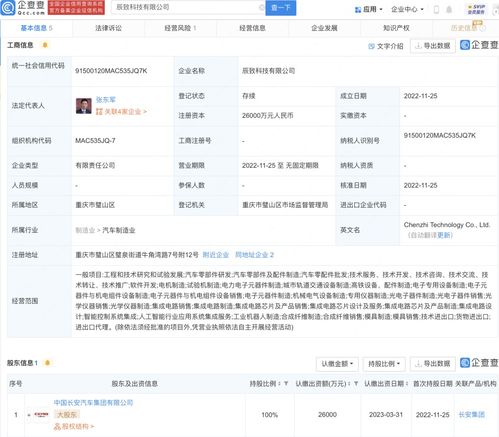Image resolution: width=499 pixels, height=437 pixels.
Task: Select the English name Chenzhi Technology Co., Ltd.
Action: pos(447,225)
